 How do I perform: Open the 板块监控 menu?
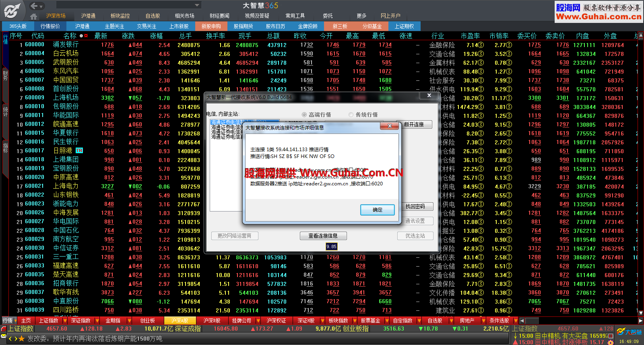(x=120, y=16)
